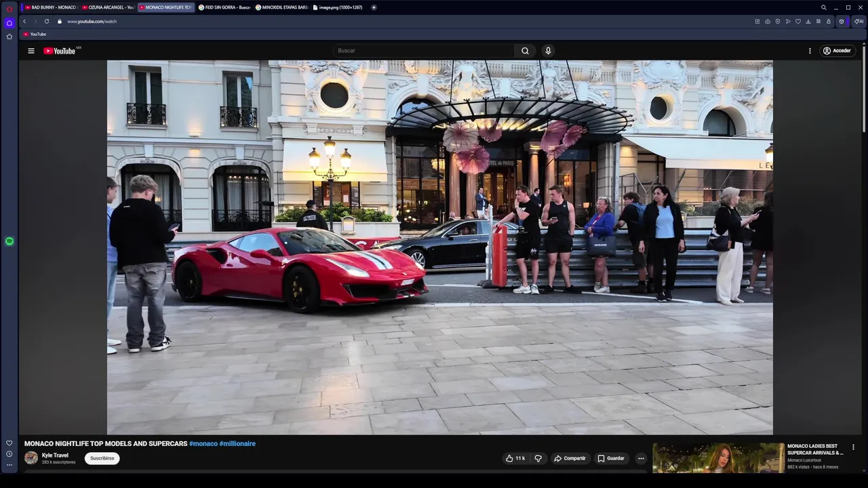Viewport: 868px width, 488px height.
Task: Open a new tab with plus button
Action: coord(374,7)
